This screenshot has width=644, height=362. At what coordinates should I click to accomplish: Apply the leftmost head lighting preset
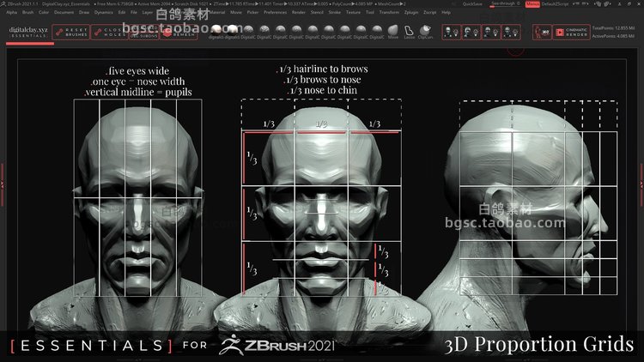[x=452, y=32]
